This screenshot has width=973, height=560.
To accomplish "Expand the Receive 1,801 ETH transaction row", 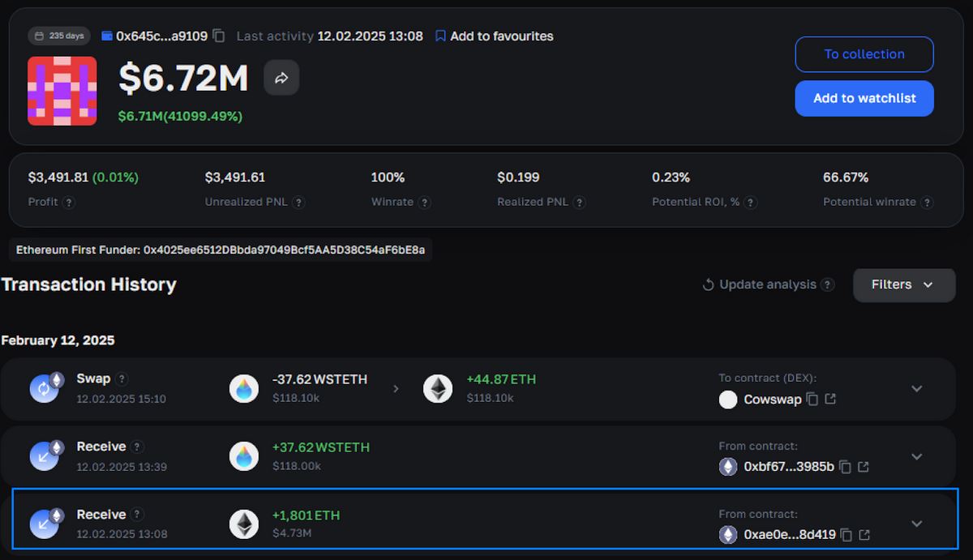I will (x=917, y=524).
